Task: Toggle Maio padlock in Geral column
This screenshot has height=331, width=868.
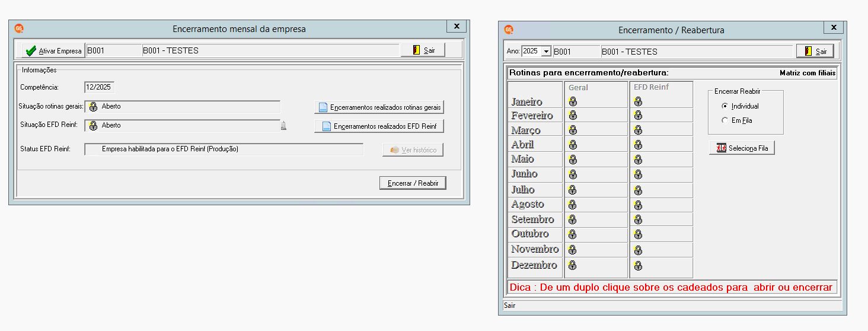Action: [x=573, y=160]
